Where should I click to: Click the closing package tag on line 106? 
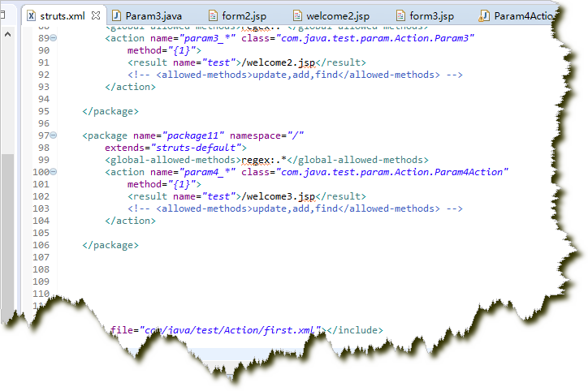110,245
